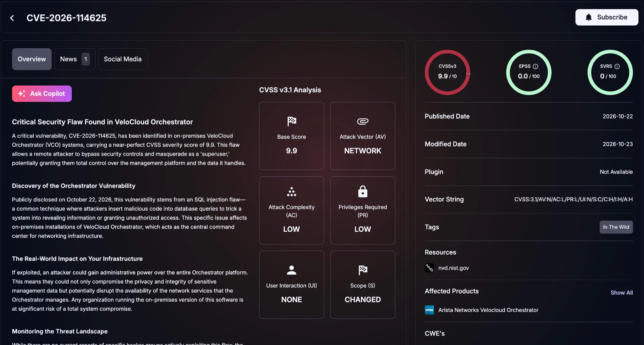Click the vmw logo for Arista Velocloud
Screen dimensions: 644x345
(x=429, y=310)
